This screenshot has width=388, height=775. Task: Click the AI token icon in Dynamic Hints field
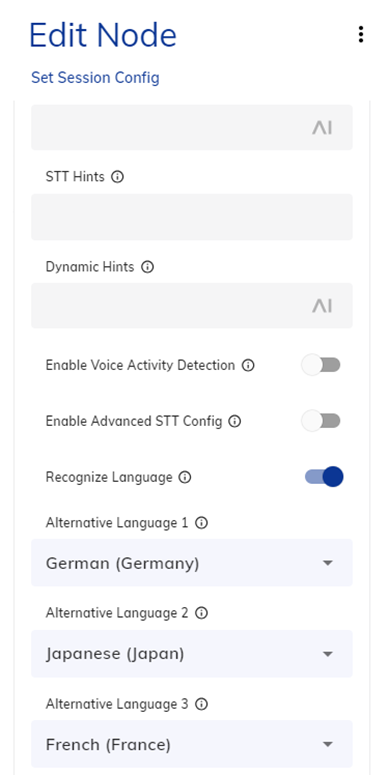point(322,306)
